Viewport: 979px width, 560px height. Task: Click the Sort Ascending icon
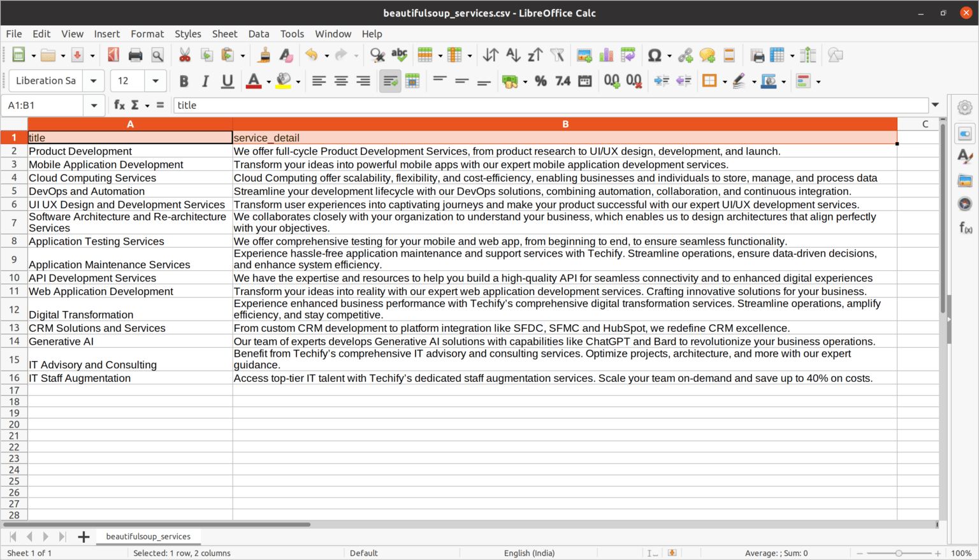click(513, 55)
